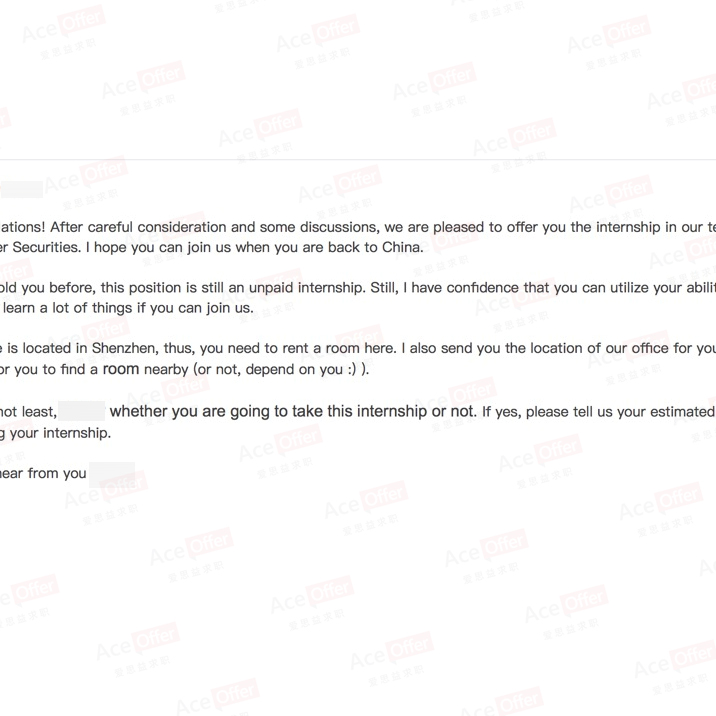The image size is (716, 716).
Task: Click "learn a lot of things"
Action: 68,308
